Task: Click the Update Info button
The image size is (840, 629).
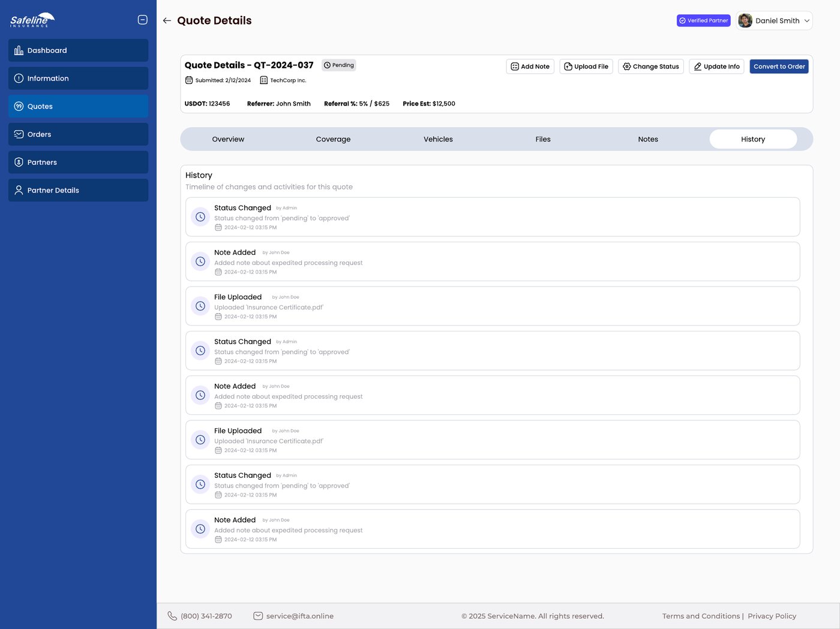Action: coord(716,67)
